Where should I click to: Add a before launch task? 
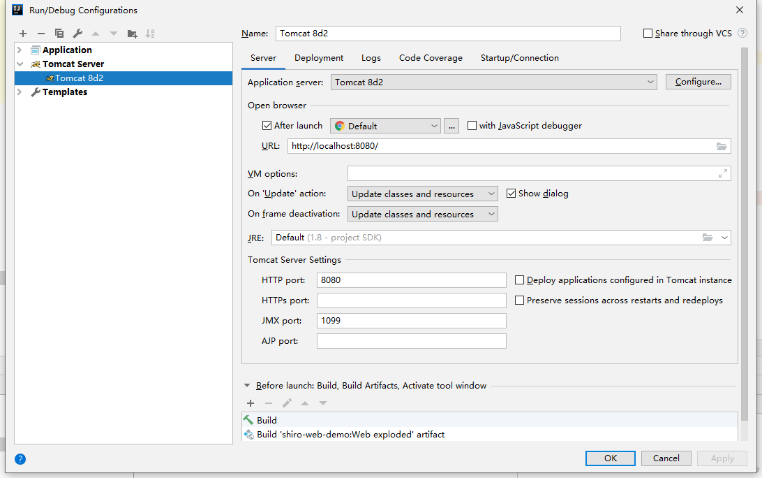point(250,403)
